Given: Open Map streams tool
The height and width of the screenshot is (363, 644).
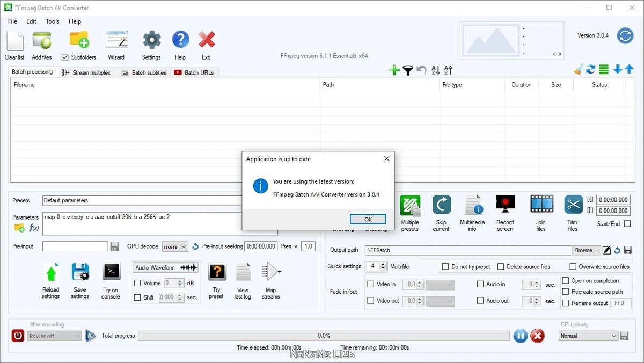Looking at the screenshot, I should (271, 272).
